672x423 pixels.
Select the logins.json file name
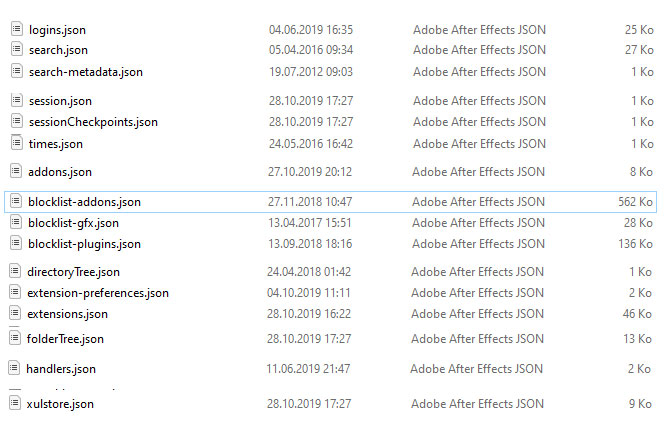tap(57, 30)
